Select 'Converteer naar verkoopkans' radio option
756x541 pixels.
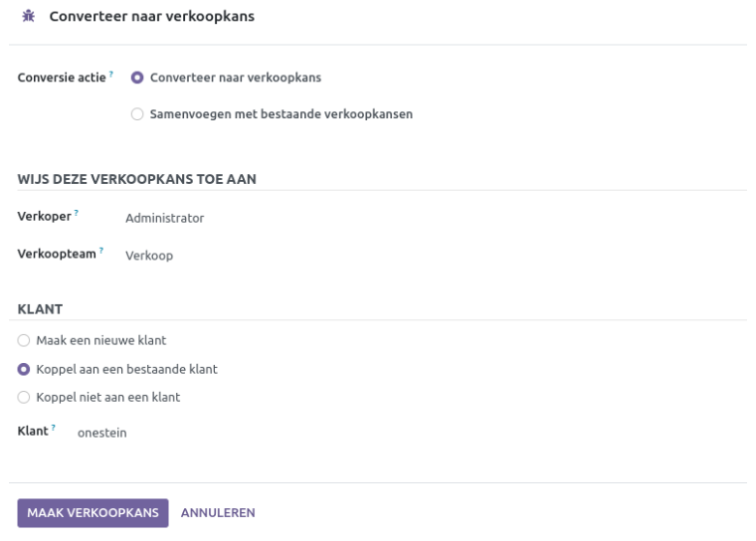point(137,78)
